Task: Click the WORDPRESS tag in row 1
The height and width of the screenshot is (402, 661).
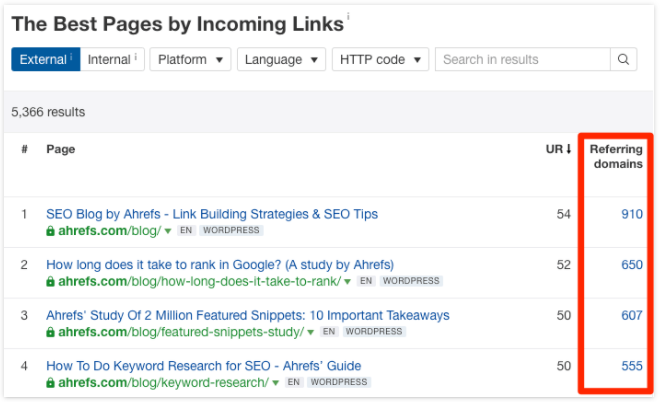Action: tap(231, 230)
